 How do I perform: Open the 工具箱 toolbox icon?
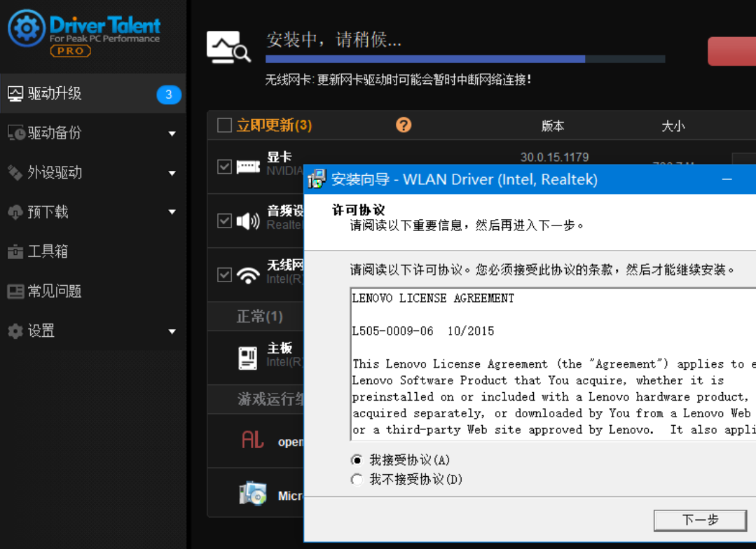click(15, 251)
